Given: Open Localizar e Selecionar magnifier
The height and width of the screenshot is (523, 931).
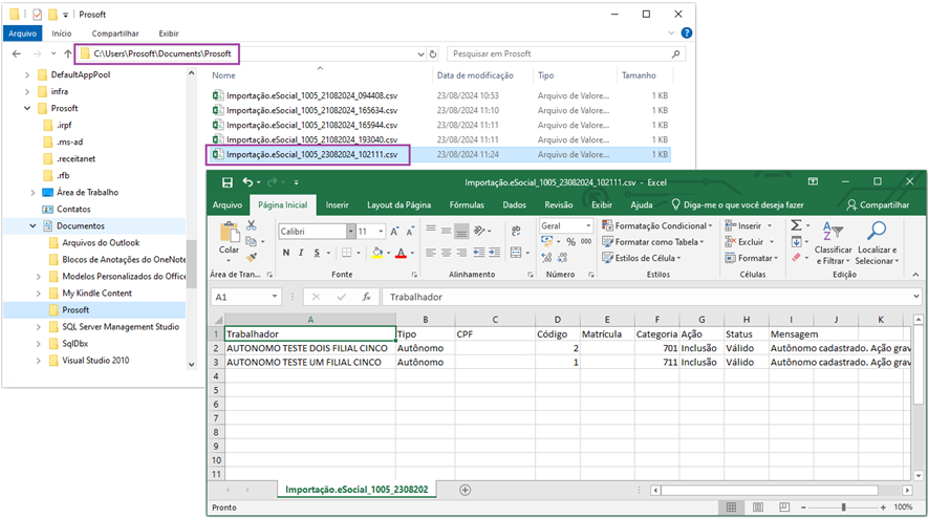Looking at the screenshot, I should [x=877, y=243].
